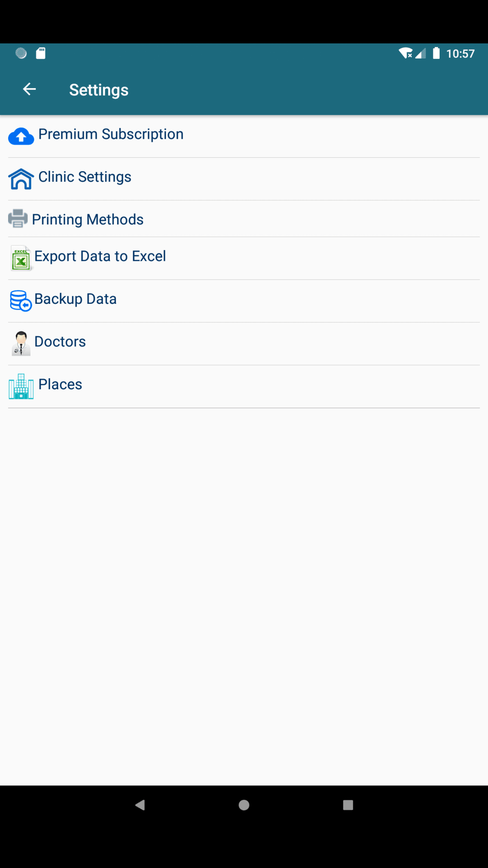Tap the Premium Subscription cloud upload icon
This screenshot has height=868, width=488.
pyautogui.click(x=21, y=136)
